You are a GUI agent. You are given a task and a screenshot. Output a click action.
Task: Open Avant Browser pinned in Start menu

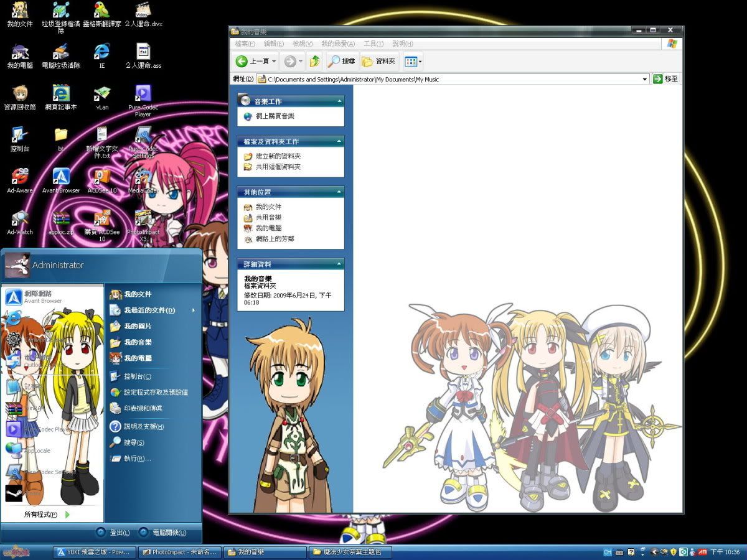coord(52,297)
